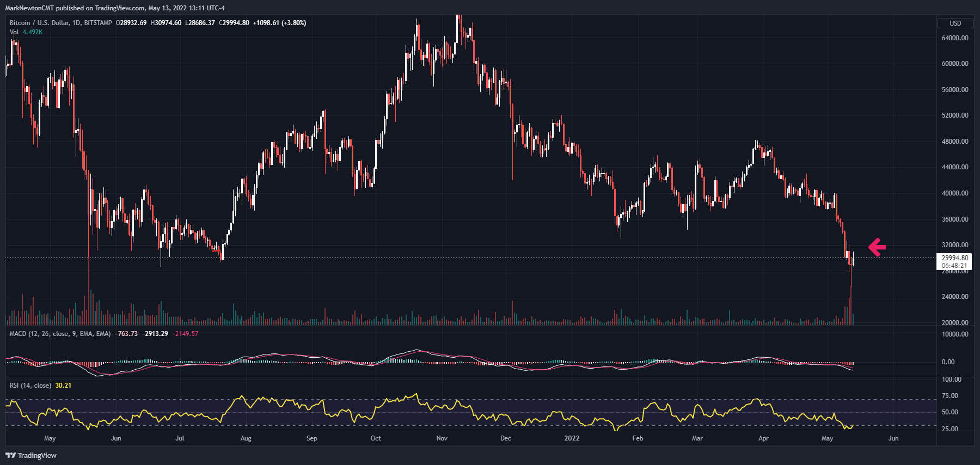Click the 25.00 RSI axis label
The width and height of the screenshot is (980, 465).
click(950, 429)
